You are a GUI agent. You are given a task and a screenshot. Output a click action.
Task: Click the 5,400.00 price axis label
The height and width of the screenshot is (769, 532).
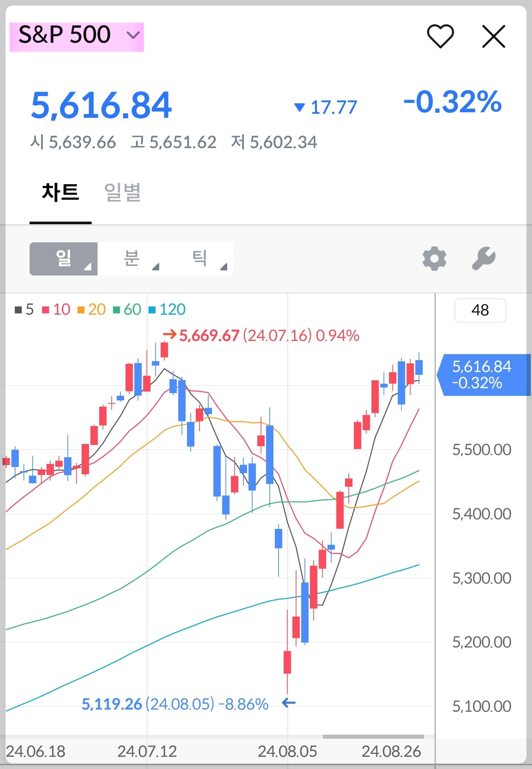point(482,514)
